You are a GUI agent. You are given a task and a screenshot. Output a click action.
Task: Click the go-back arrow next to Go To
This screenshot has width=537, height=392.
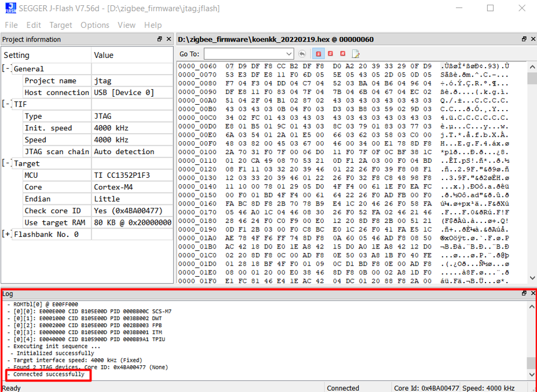302,54
